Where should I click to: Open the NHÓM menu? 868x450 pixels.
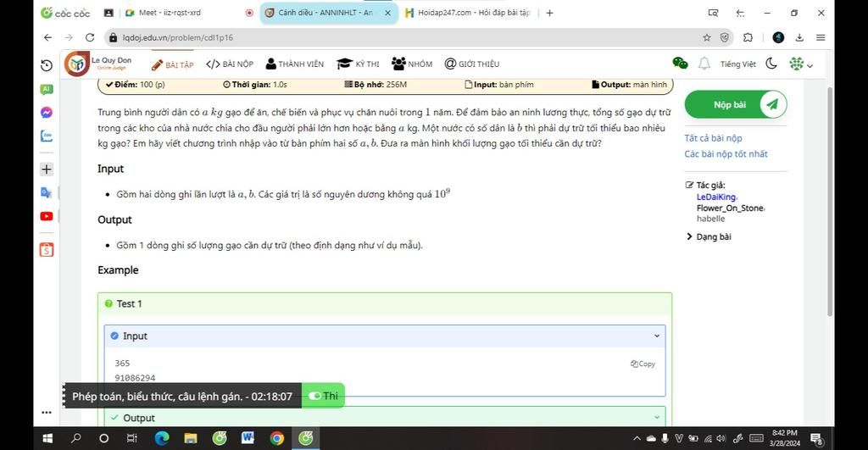(412, 64)
